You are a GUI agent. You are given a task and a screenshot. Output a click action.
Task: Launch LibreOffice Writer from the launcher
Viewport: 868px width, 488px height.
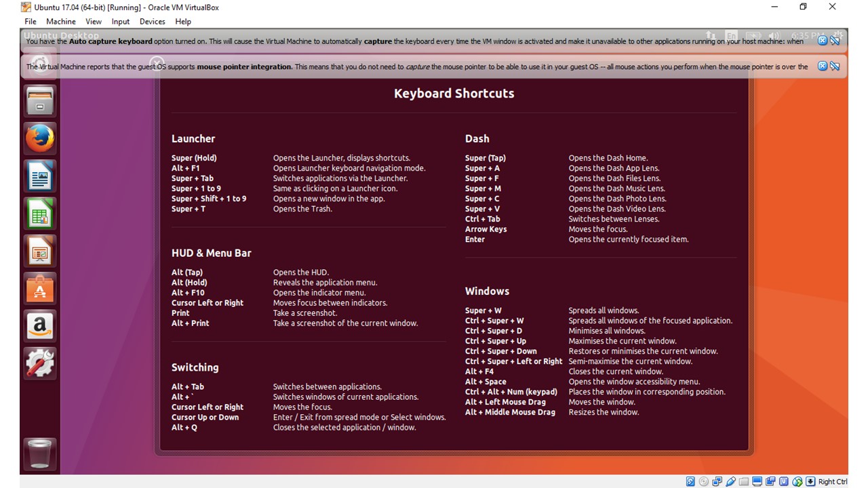[40, 178]
